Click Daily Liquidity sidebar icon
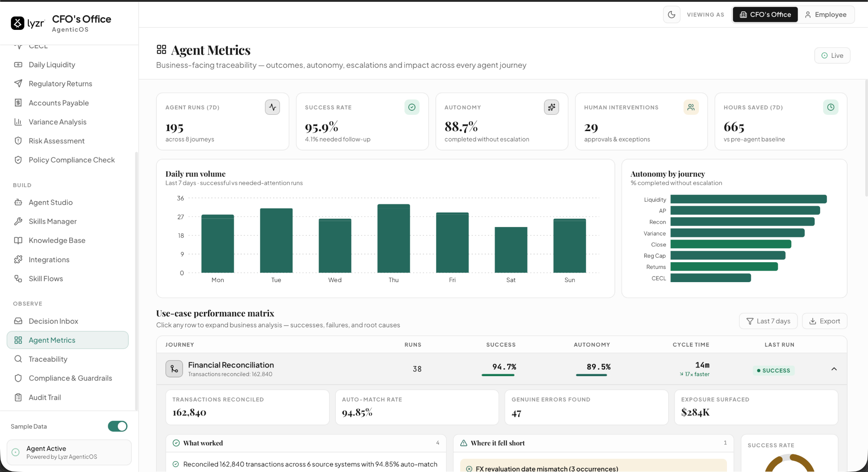Viewport: 868px width, 472px height. [18, 65]
